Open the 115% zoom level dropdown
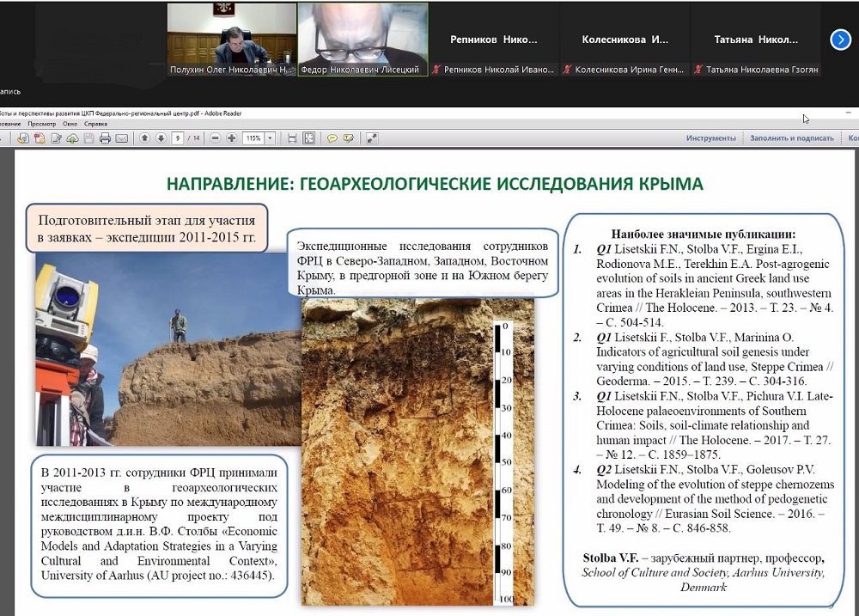This screenshot has height=616, width=859. [x=271, y=138]
